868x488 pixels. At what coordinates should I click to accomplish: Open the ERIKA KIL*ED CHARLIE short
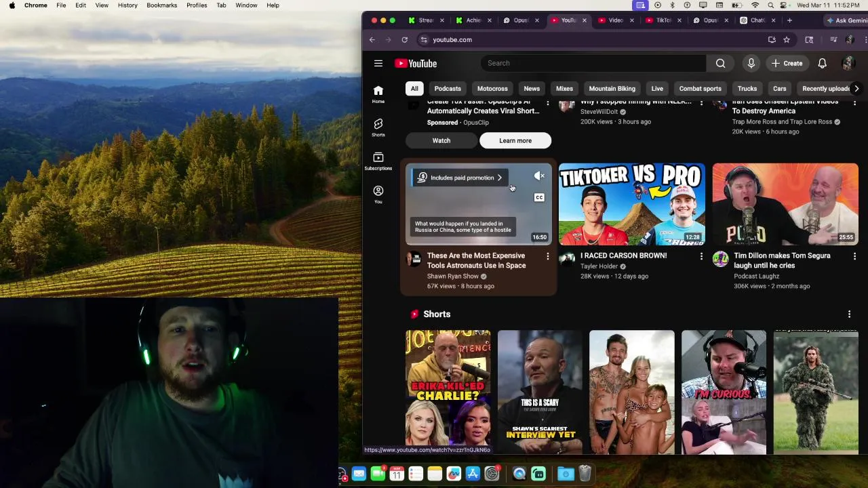(448, 392)
